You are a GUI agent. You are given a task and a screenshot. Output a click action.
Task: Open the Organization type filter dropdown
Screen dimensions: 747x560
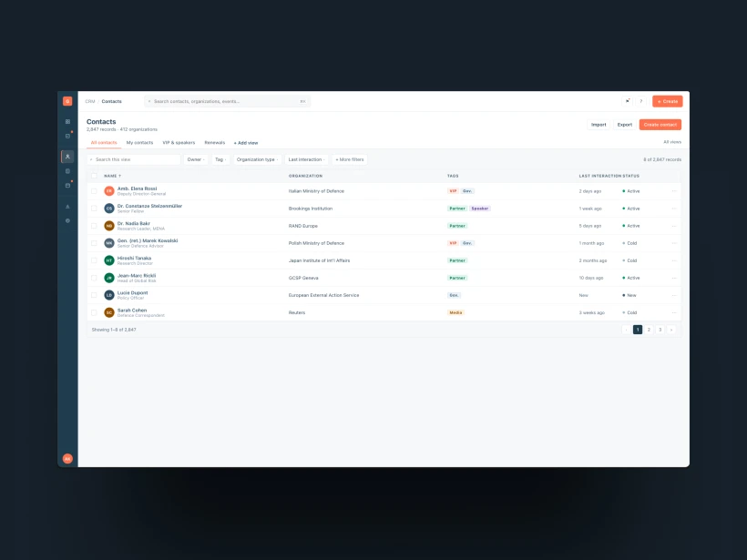tap(257, 159)
